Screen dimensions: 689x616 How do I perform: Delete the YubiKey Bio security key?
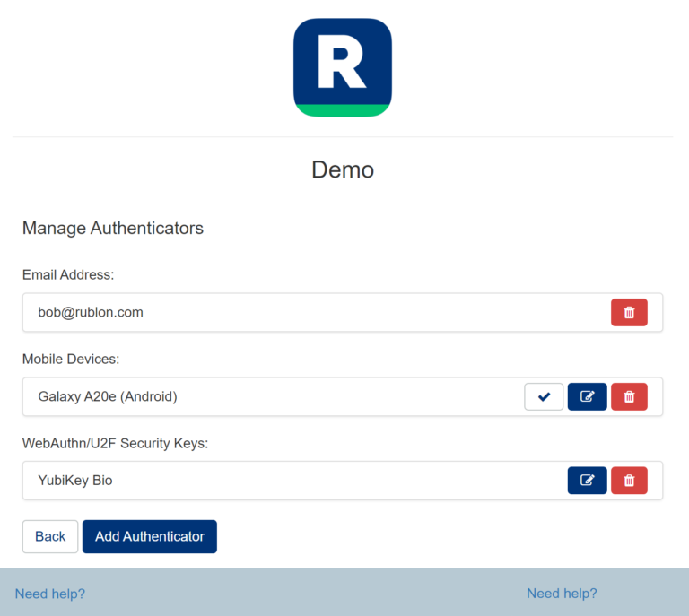click(629, 481)
